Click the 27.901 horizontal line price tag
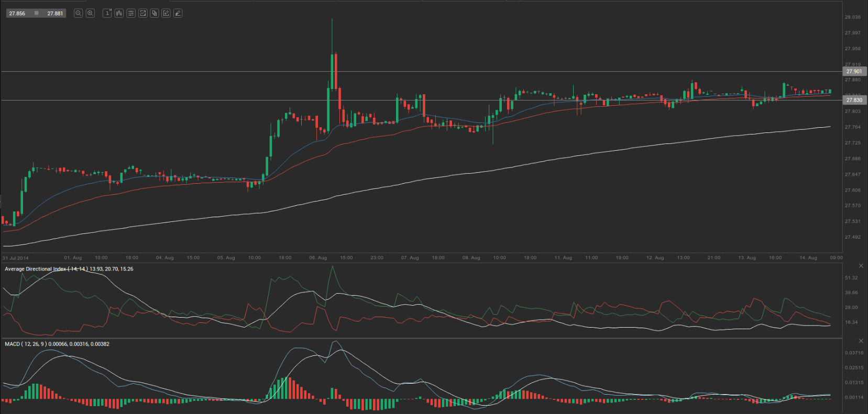Image resolution: width=868 pixels, height=414 pixels. click(854, 72)
